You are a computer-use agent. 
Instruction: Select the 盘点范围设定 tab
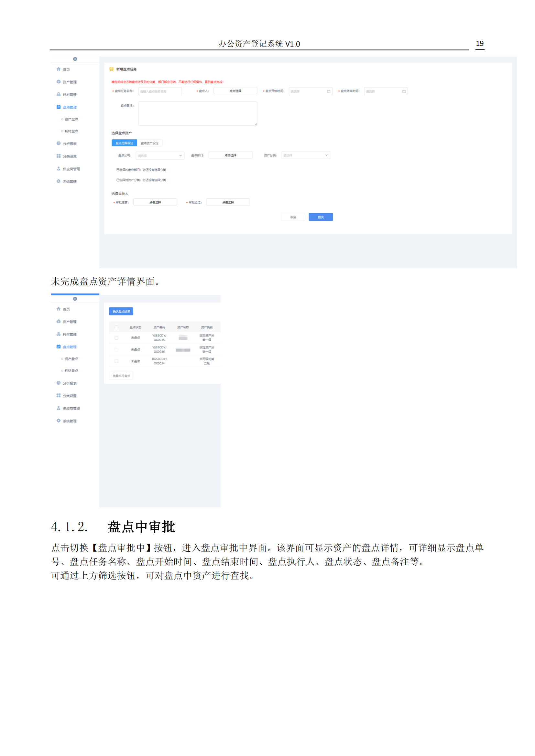coord(124,143)
